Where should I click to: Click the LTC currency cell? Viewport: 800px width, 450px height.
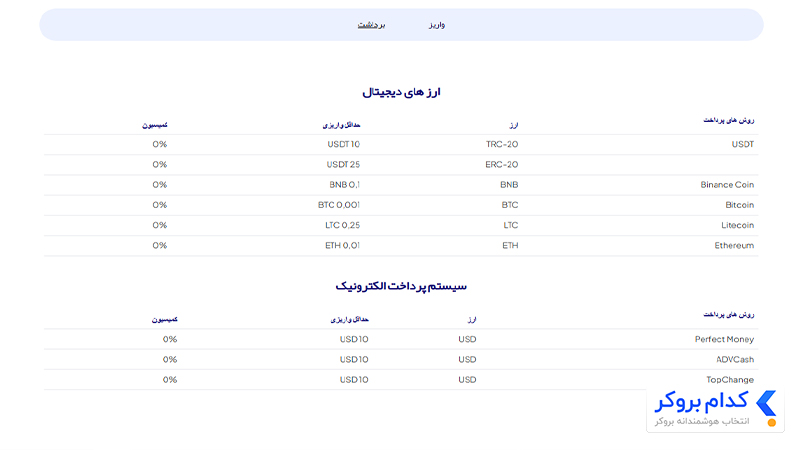pyautogui.click(x=511, y=225)
